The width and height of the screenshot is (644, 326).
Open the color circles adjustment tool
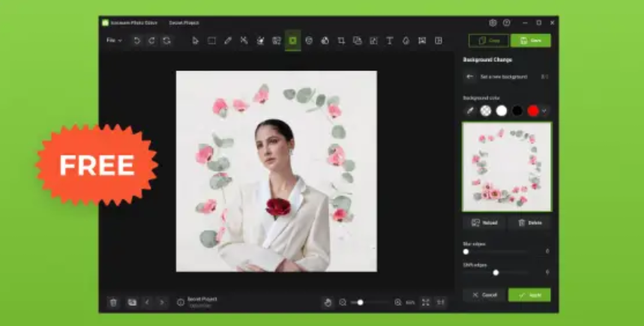coord(325,40)
